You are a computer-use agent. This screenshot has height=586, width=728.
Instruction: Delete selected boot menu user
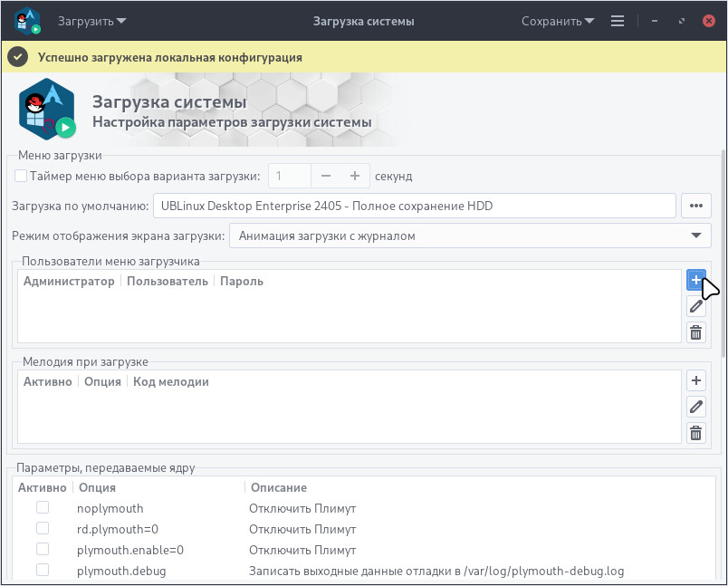coord(696,332)
